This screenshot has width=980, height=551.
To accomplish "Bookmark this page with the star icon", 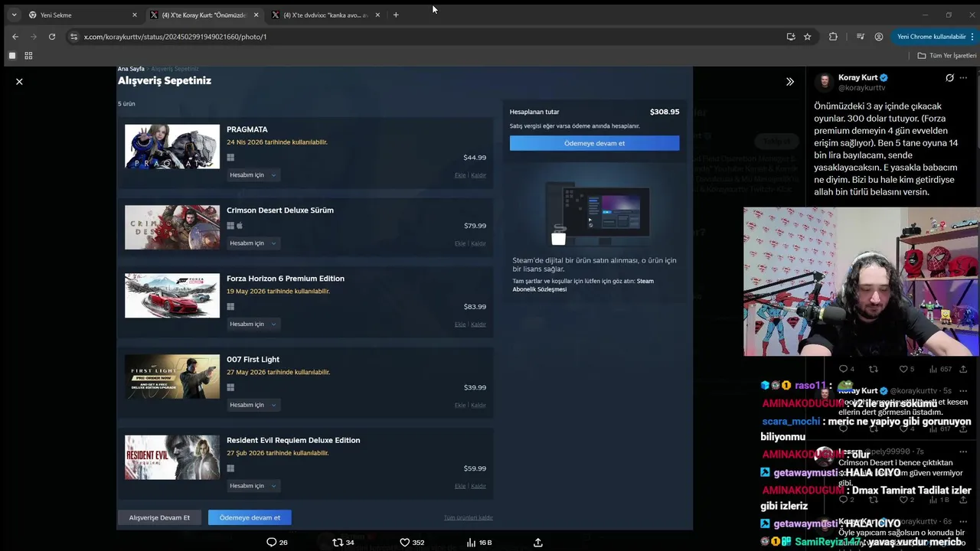I will (807, 36).
